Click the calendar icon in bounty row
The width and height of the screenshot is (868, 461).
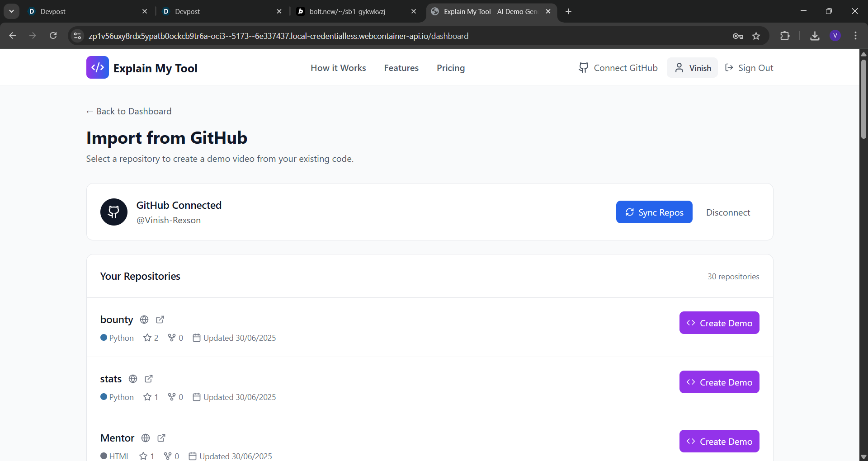[x=197, y=338]
